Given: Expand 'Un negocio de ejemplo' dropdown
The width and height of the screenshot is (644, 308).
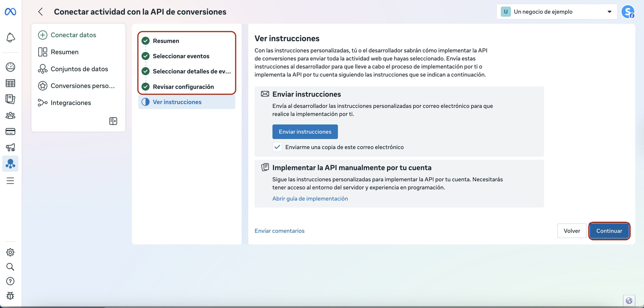Looking at the screenshot, I should [557, 12].
